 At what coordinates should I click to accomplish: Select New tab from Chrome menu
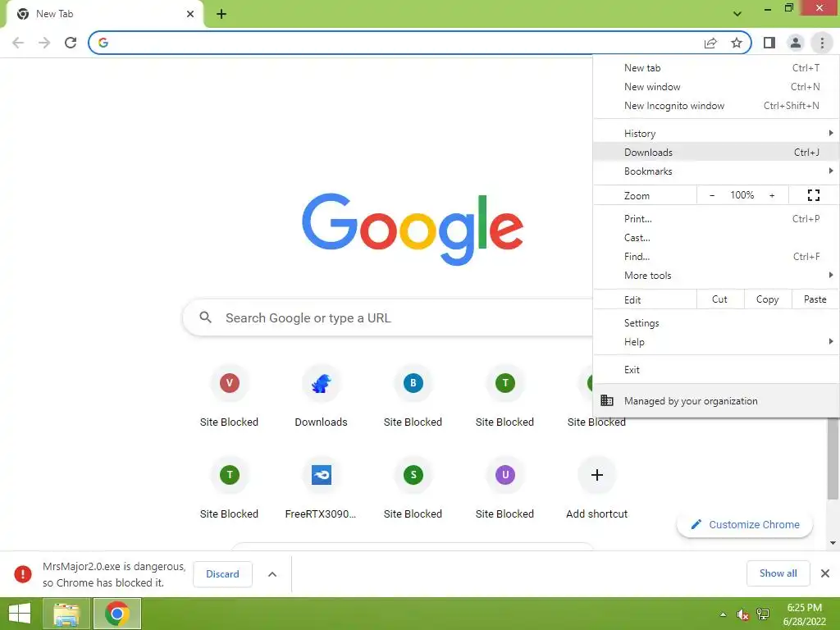(x=716, y=68)
